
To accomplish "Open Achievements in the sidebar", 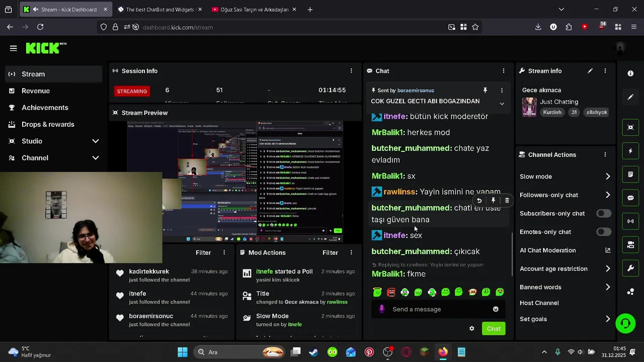I will click(x=54, y=108).
